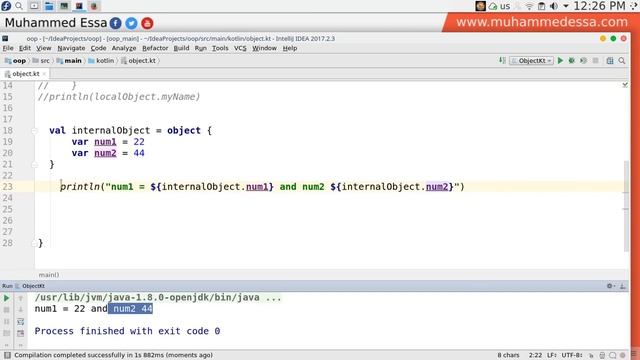The image size is (640, 360).
Task: Click the Wi-Fi network tray icon
Action: tap(529, 6)
